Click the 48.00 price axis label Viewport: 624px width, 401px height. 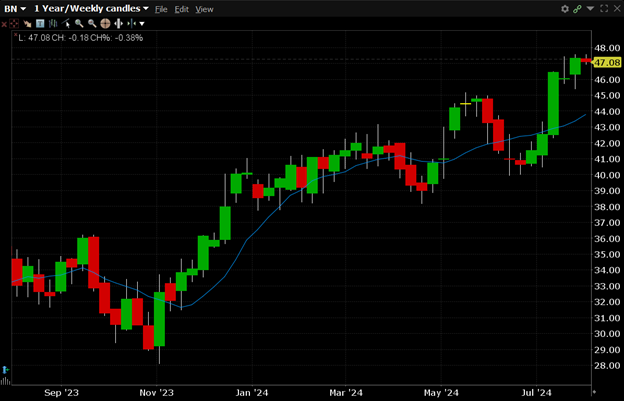tap(607, 48)
